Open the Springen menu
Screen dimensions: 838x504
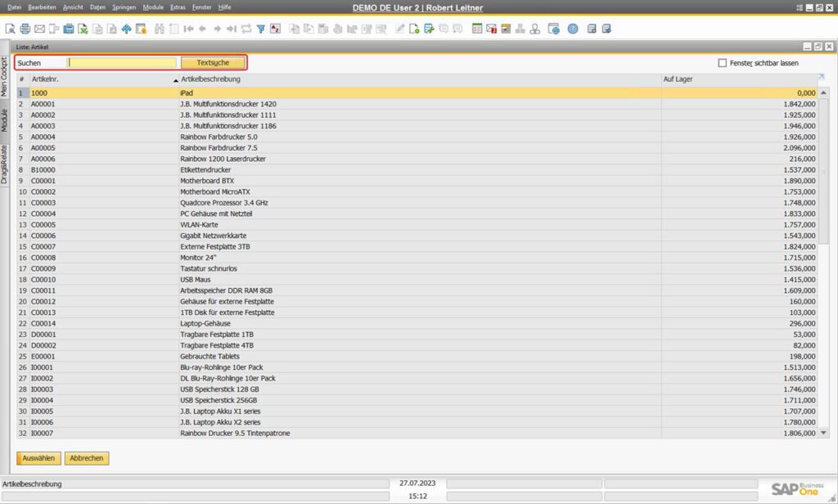coord(124,7)
